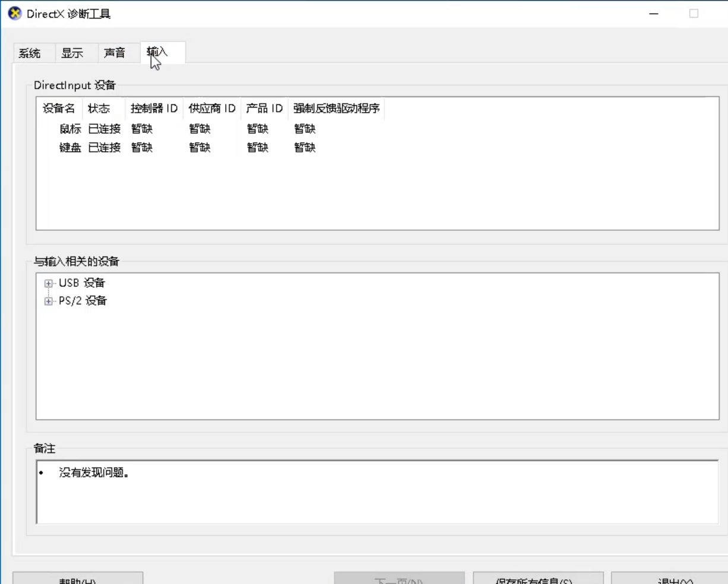
Task: Click the 产品 ID column header
Action: [264, 109]
